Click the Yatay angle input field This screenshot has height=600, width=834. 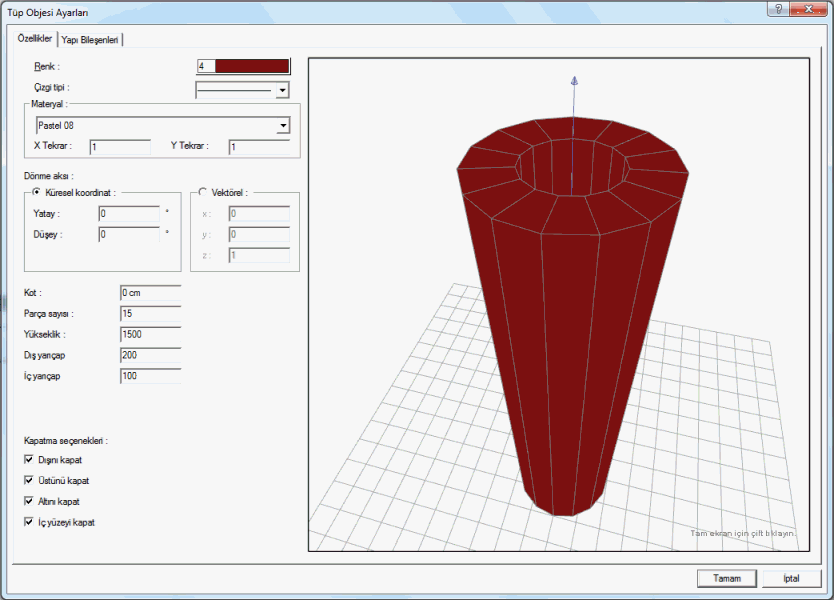pyautogui.click(x=129, y=213)
